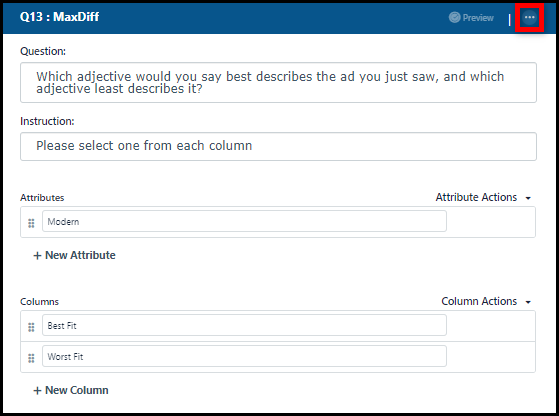Viewport: 559px width, 416px height.
Task: Grab the drag handle for Worst Fit column
Action: [x=31, y=358]
